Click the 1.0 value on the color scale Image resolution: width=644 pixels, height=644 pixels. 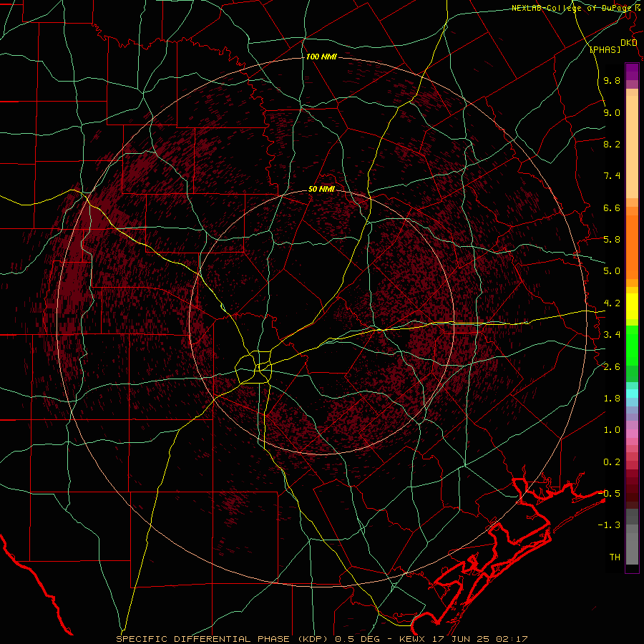click(612, 431)
